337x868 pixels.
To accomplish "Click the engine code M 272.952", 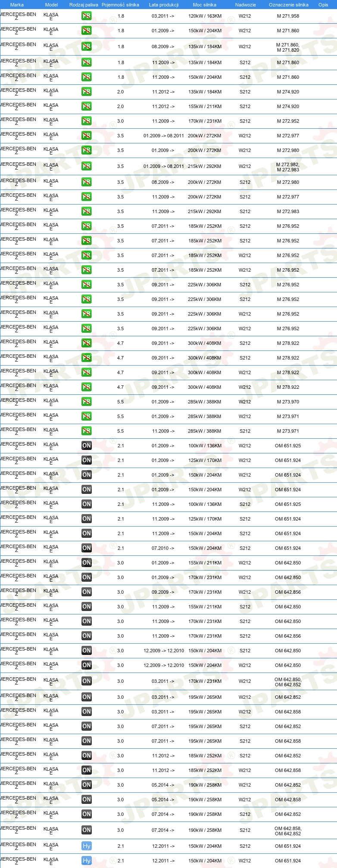I will point(288,121).
